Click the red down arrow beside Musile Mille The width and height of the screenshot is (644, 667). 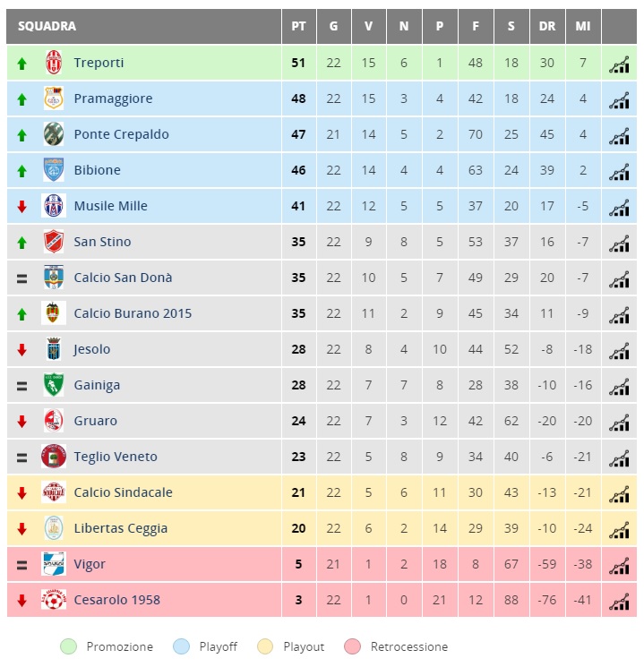click(21, 207)
